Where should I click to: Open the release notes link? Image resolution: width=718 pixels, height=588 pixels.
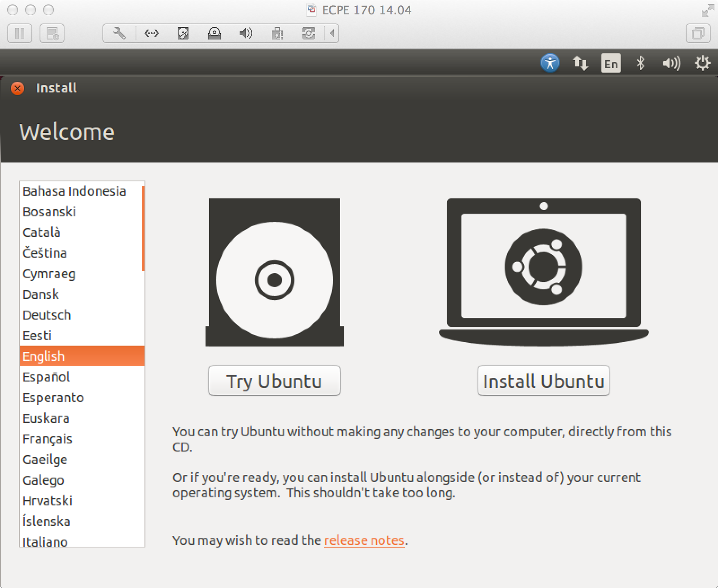[x=364, y=540]
